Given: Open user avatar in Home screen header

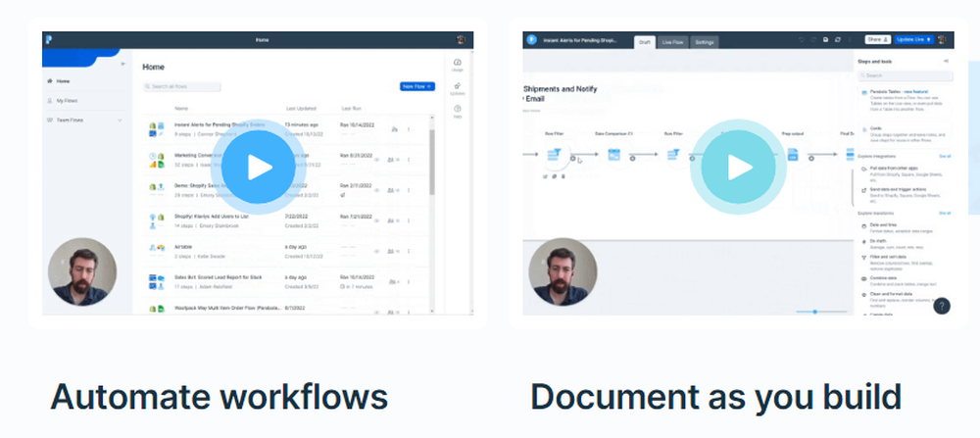Looking at the screenshot, I should pyautogui.click(x=462, y=39).
